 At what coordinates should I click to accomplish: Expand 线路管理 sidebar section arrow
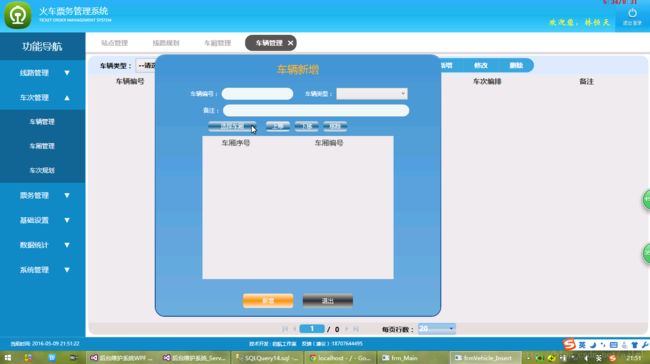click(x=67, y=73)
